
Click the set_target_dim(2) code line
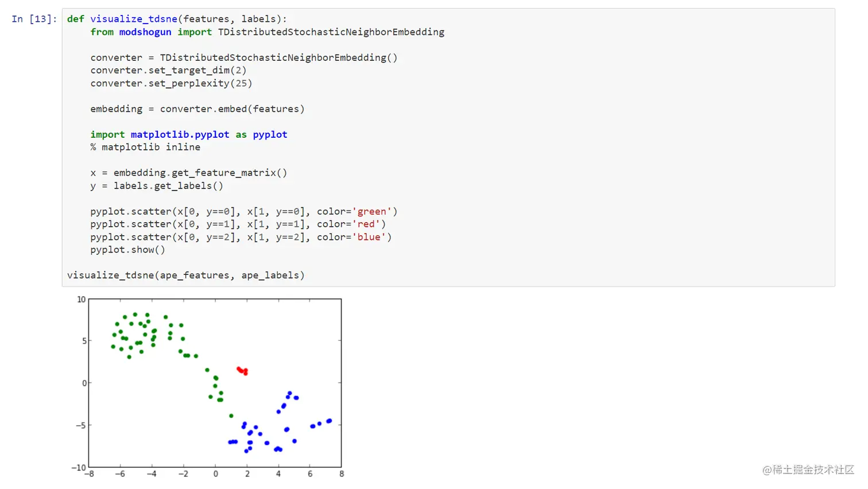pyautogui.click(x=168, y=70)
